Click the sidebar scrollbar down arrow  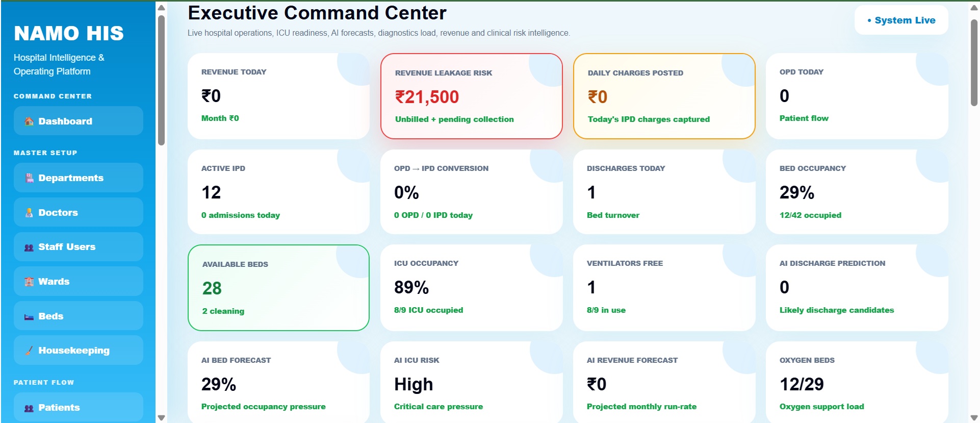[161, 418]
